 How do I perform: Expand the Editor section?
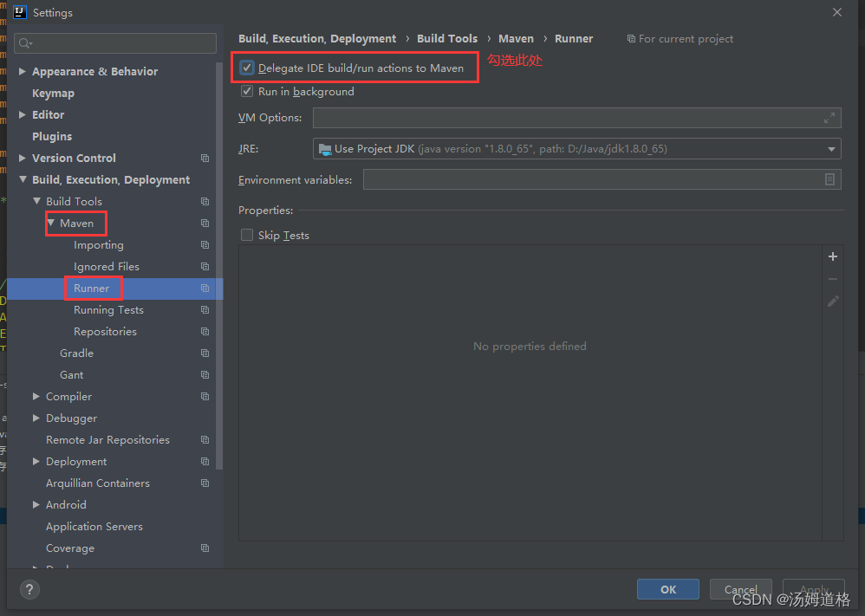pos(22,114)
